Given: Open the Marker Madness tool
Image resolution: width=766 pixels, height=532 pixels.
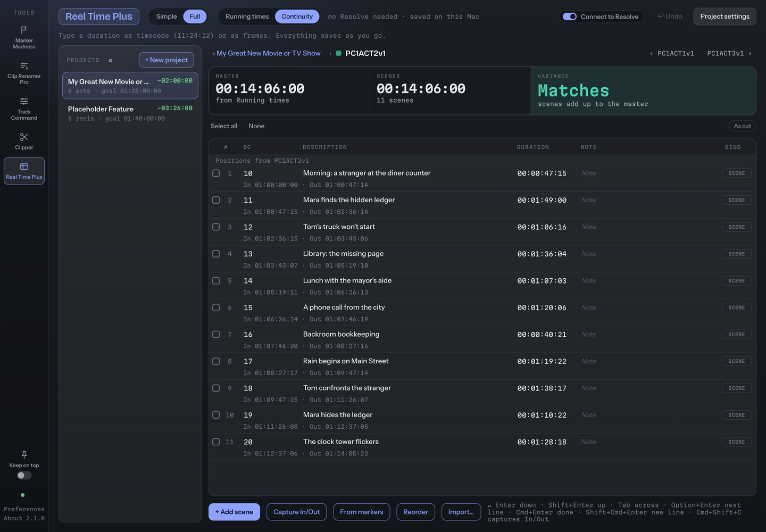Looking at the screenshot, I should tap(24, 37).
